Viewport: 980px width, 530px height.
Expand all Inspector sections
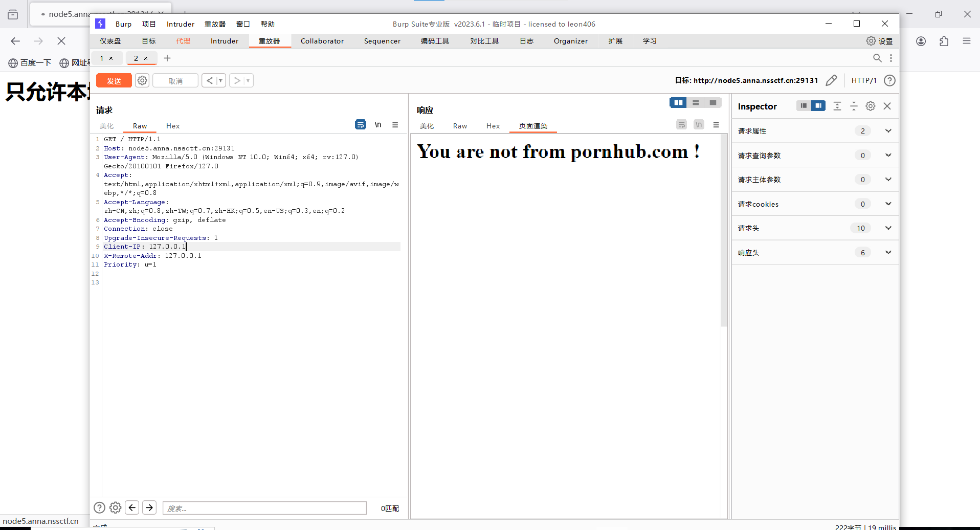click(837, 106)
